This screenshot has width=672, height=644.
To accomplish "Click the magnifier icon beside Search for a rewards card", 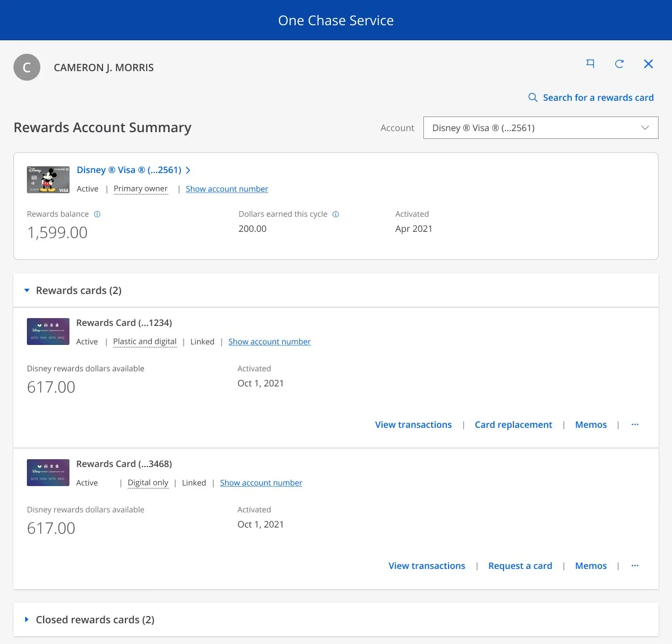I will (x=533, y=97).
